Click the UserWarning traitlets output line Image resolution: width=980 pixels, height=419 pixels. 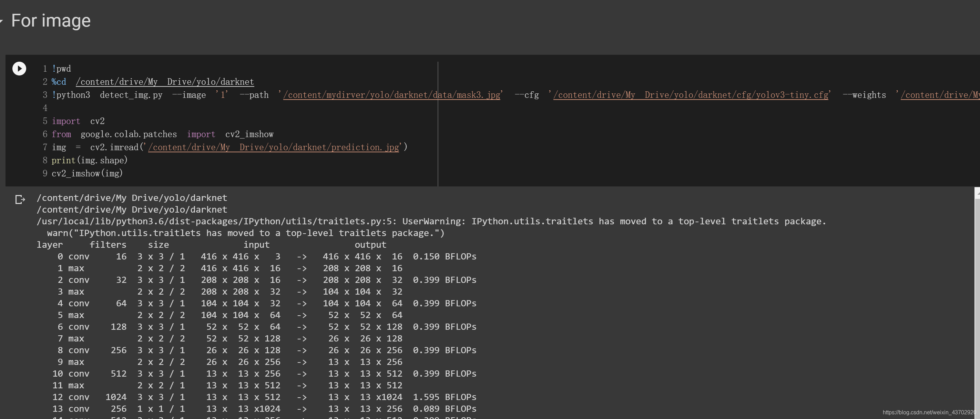[x=431, y=222]
